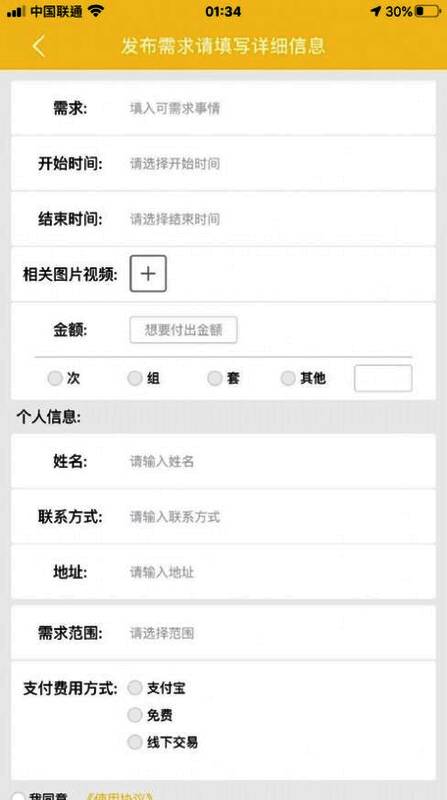447x800 pixels.
Task: Click the 金额 amount input box
Action: click(x=183, y=330)
